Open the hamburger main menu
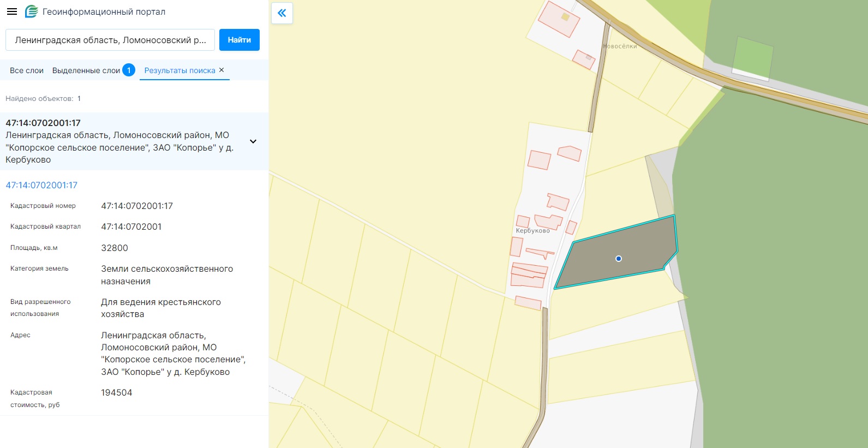 pyautogui.click(x=12, y=11)
